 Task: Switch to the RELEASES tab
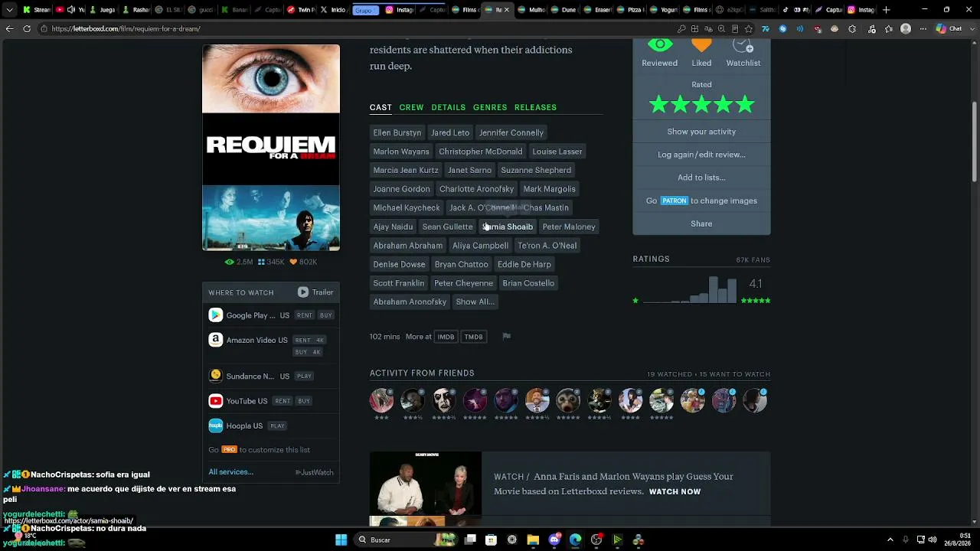coord(535,107)
